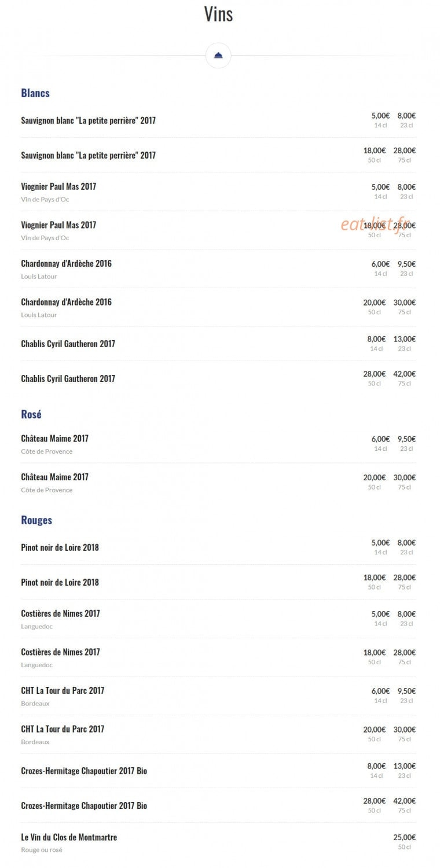Click the 25,00€ price for Clos de Montmartre

pos(405,837)
